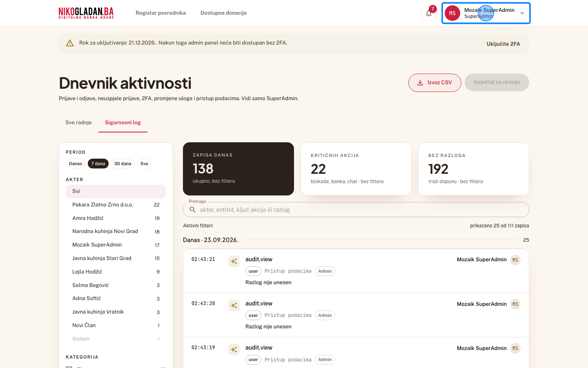Switch to the Sve radnje tab
The image size is (588, 368).
coord(78,123)
